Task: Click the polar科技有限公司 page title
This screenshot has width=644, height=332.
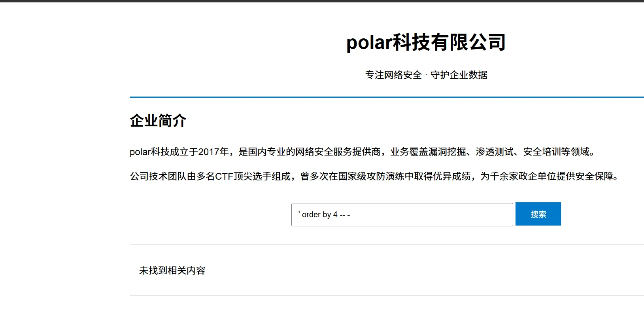Action: tap(426, 42)
